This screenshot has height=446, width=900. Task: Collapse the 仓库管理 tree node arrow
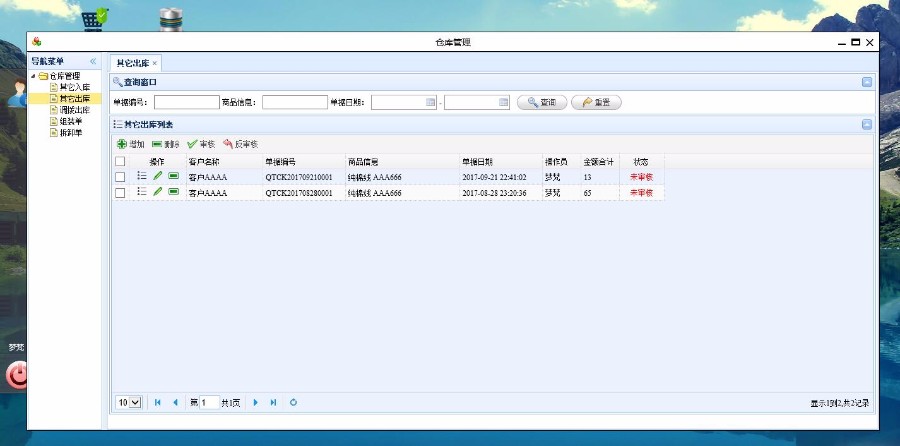[33, 76]
